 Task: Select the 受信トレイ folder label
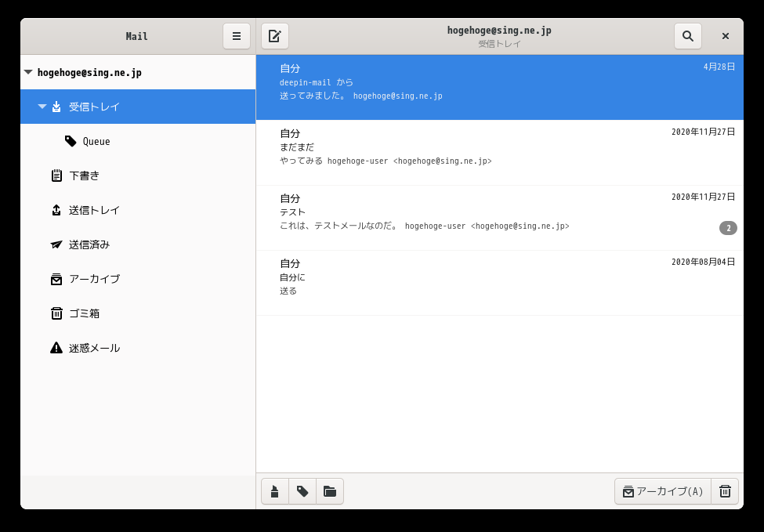(x=95, y=107)
